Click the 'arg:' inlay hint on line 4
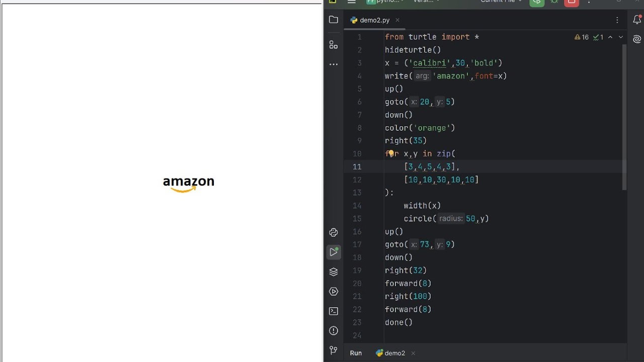 pyautogui.click(x=423, y=76)
